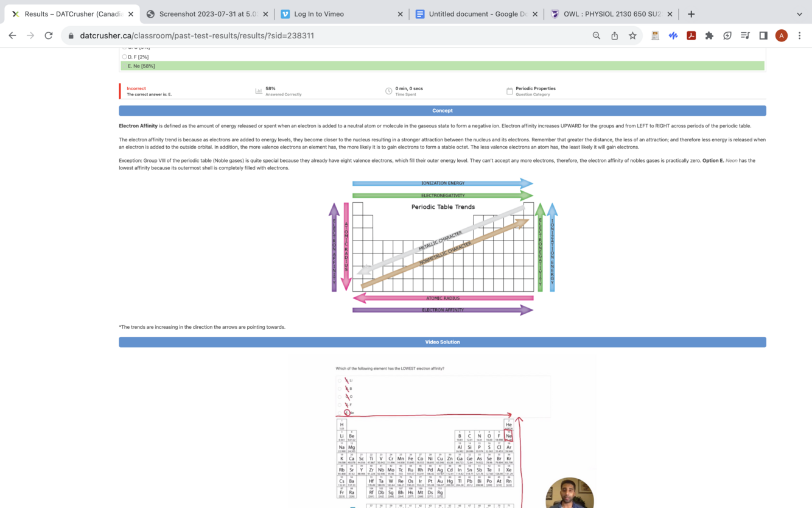
Task: Open the Adobe Acrobat extension
Action: pyautogui.click(x=691, y=35)
